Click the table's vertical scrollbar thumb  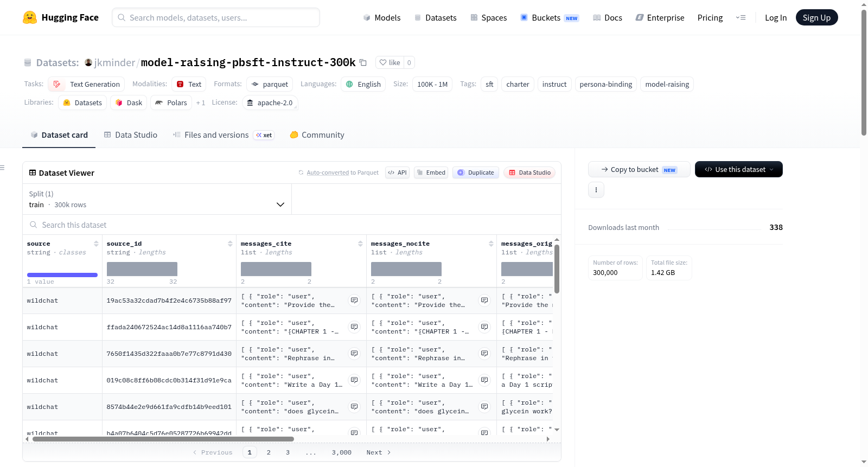(x=557, y=268)
